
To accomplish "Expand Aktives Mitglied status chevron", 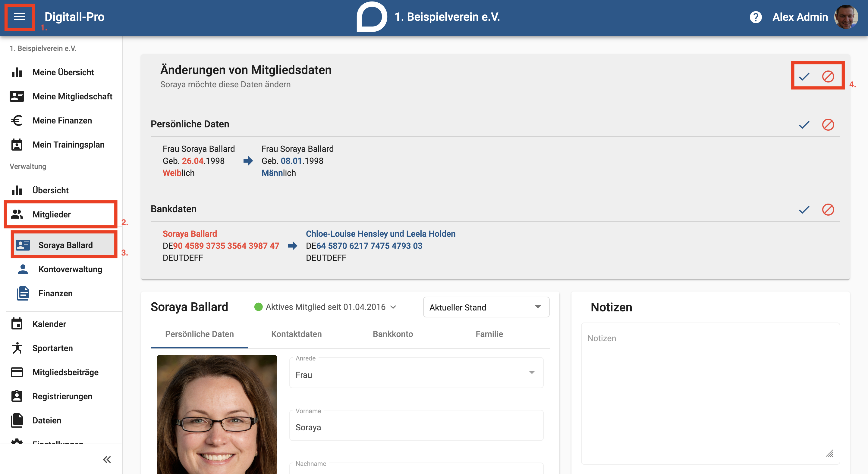I will click(x=393, y=307).
